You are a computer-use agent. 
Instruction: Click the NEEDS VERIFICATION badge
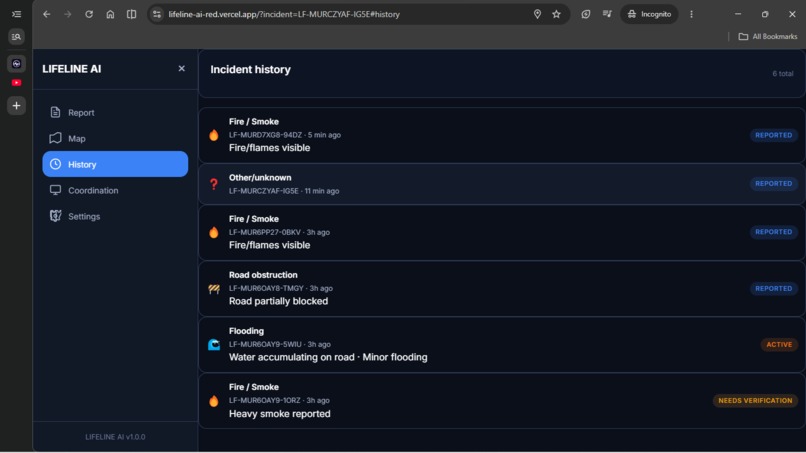point(755,401)
